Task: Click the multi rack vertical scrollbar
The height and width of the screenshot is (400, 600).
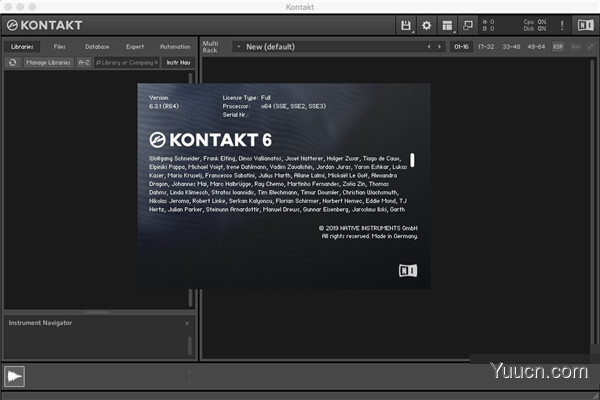Action: click(593, 203)
